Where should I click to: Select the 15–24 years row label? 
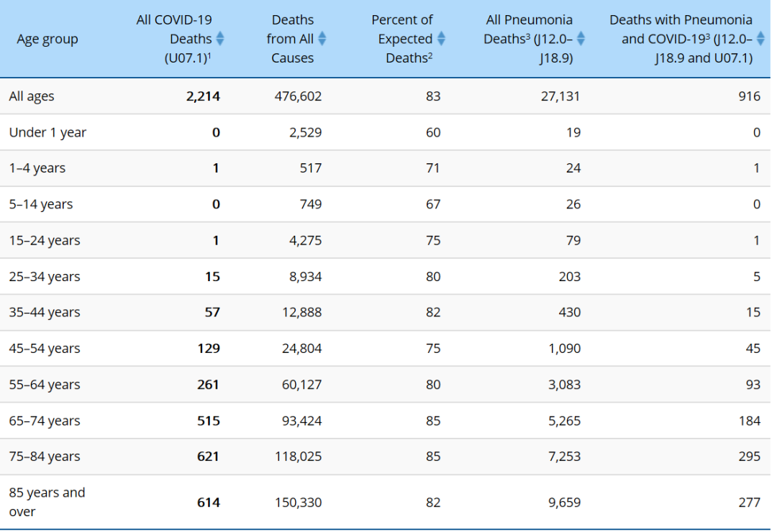[45, 240]
